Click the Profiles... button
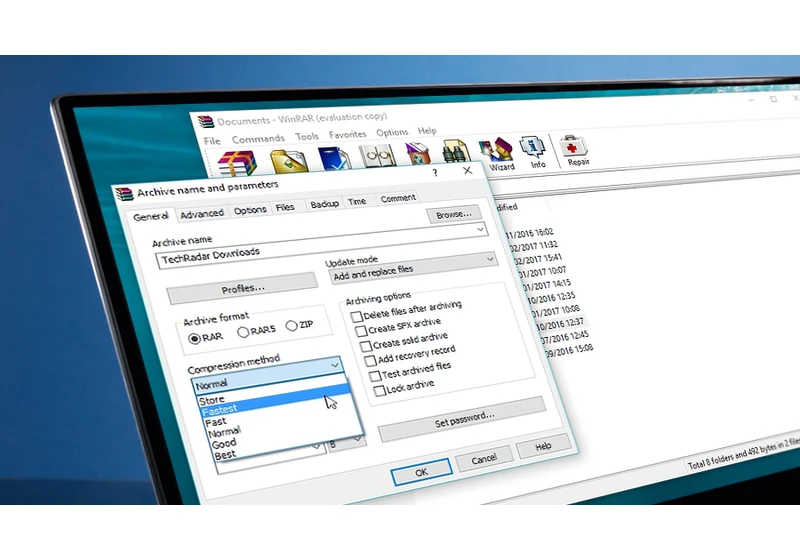 click(x=242, y=289)
